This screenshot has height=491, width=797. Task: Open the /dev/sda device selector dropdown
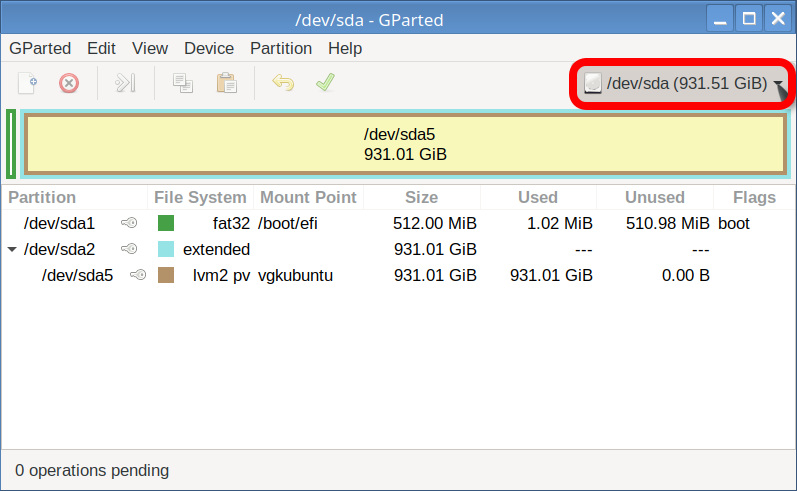point(684,84)
